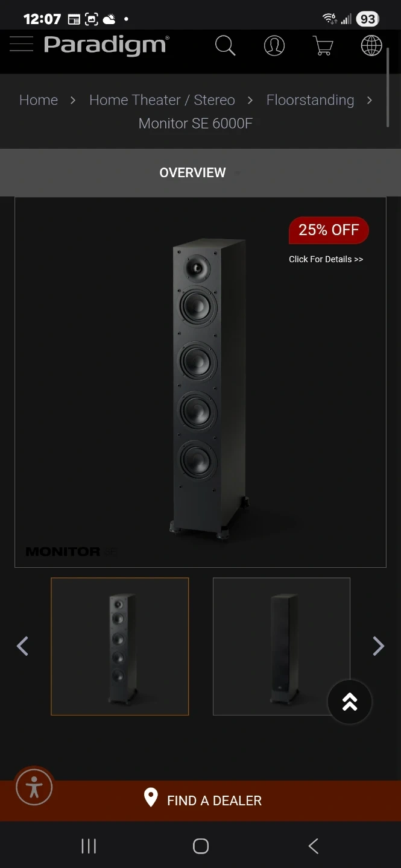Go to Home breadcrumb link
This screenshot has width=401, height=868.
(x=39, y=100)
